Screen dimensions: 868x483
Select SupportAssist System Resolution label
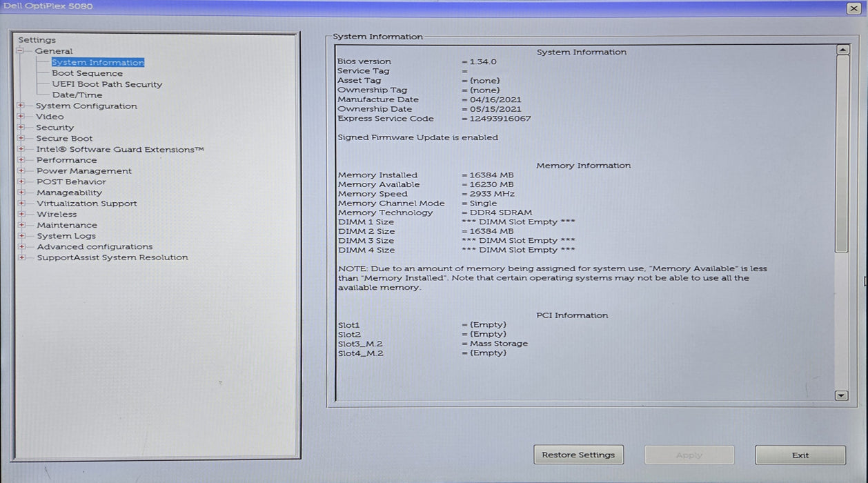click(x=112, y=257)
